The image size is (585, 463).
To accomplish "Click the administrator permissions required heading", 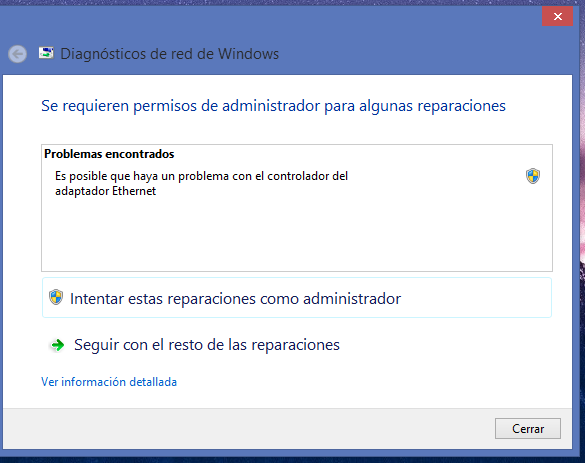I will click(273, 106).
